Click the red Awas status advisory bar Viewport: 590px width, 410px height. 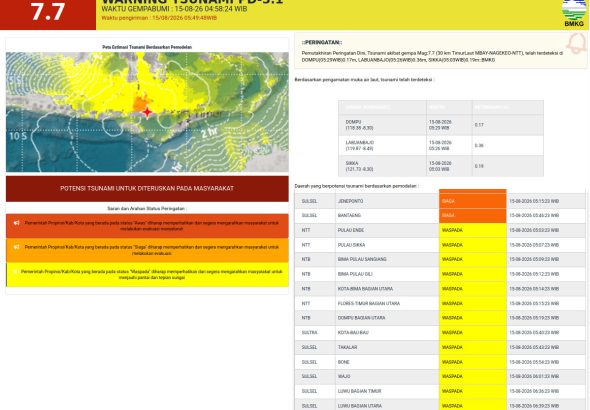pos(147,226)
